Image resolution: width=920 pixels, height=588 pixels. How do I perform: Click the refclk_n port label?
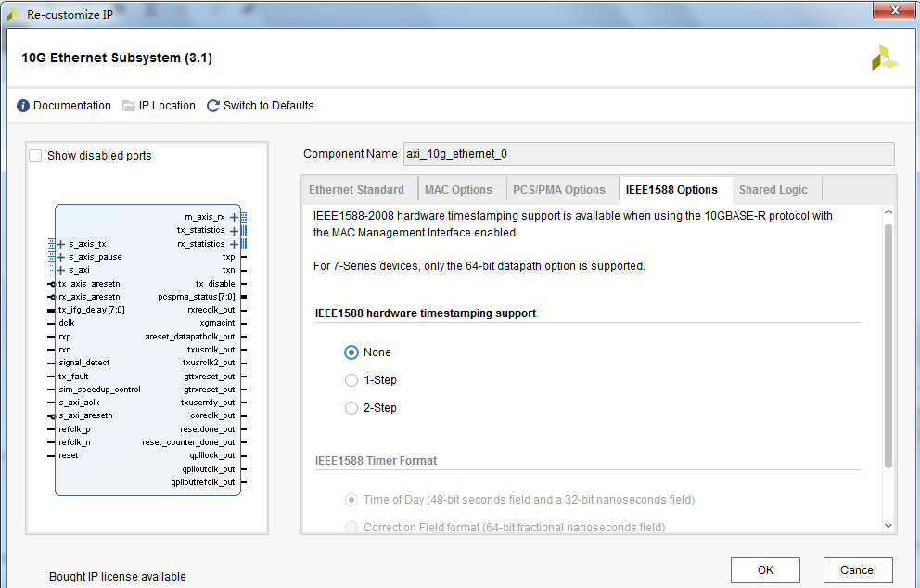pos(74,442)
